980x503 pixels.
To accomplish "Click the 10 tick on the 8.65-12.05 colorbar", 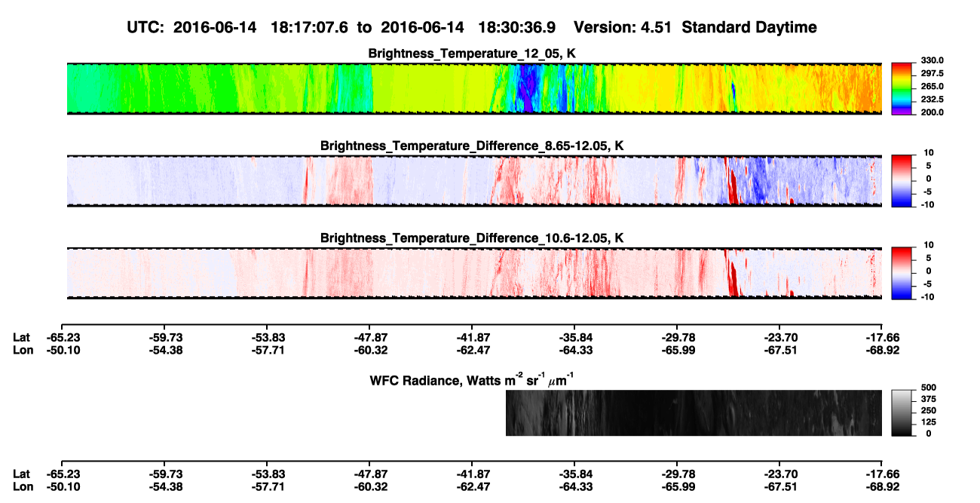I will coord(929,152).
